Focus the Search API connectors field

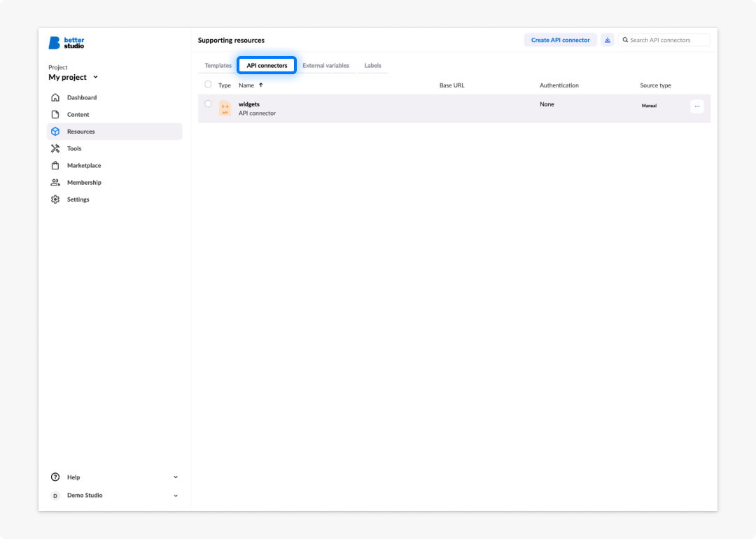(x=664, y=40)
